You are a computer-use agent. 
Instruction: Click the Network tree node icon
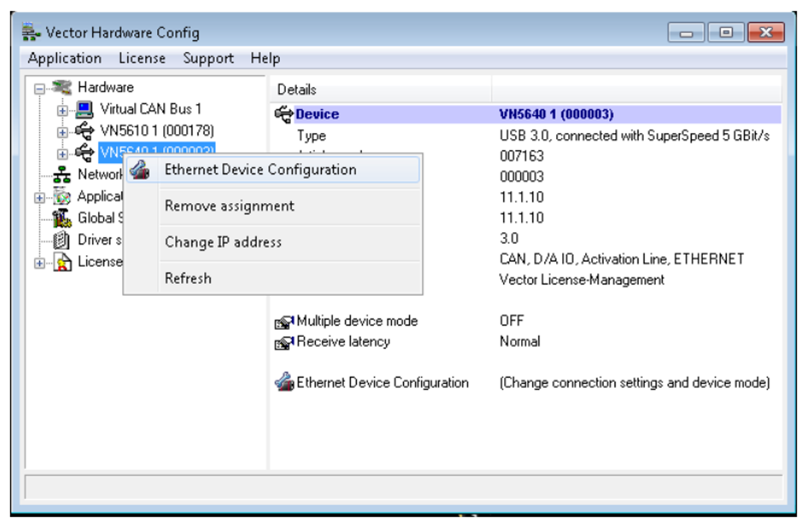[62, 174]
